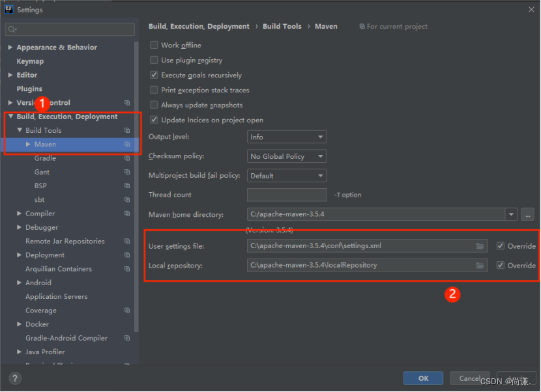Toggle Execute goals recursively checkbox

(154, 75)
